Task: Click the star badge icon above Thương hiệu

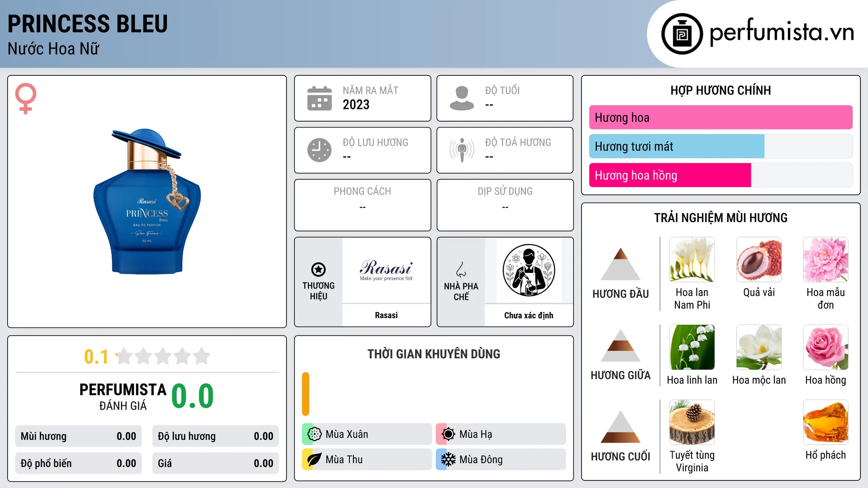Action: tap(318, 269)
